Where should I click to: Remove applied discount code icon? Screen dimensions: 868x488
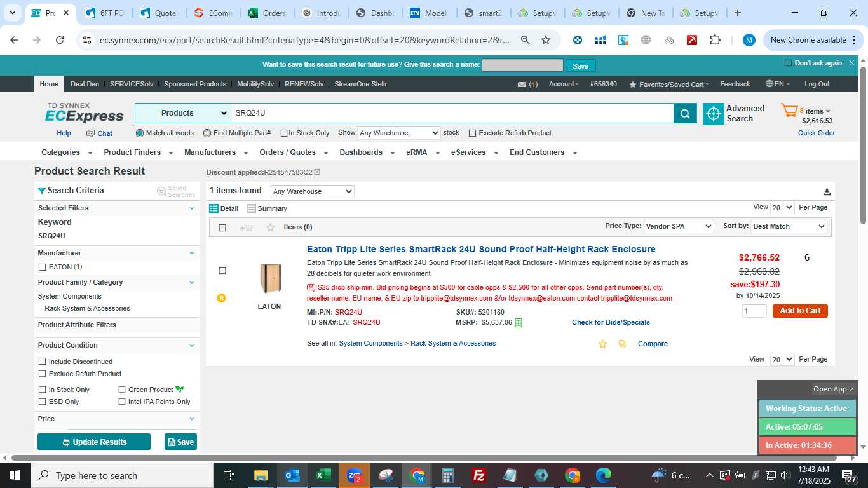click(x=317, y=172)
